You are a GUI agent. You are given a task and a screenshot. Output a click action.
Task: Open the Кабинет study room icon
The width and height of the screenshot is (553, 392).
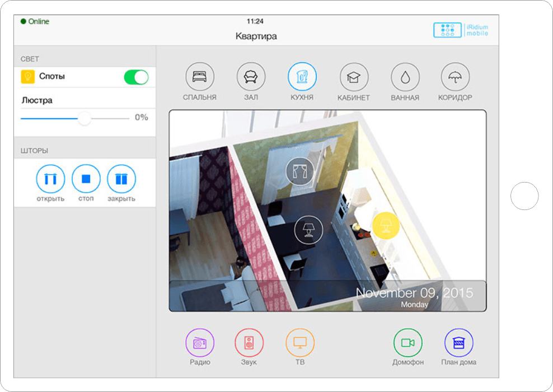tap(354, 77)
